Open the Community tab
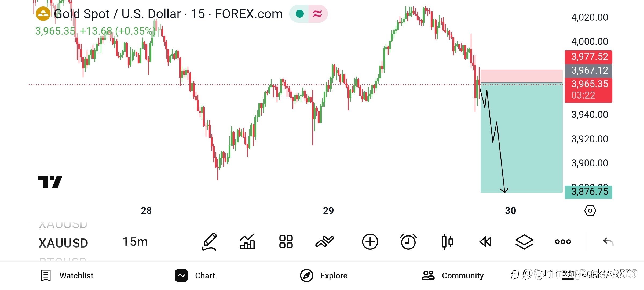The width and height of the screenshot is (644, 290). pos(453,275)
